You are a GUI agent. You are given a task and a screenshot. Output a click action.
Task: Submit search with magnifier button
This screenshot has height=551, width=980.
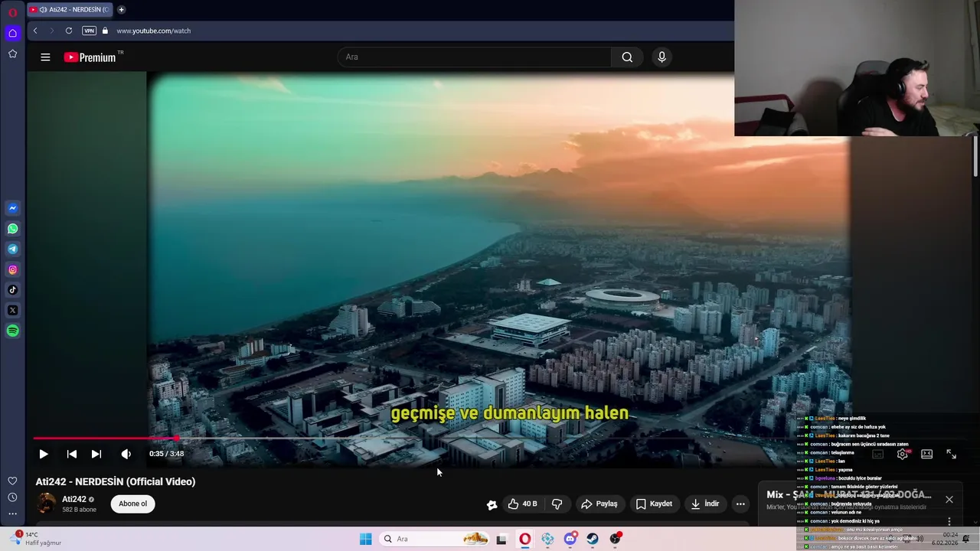[627, 57]
